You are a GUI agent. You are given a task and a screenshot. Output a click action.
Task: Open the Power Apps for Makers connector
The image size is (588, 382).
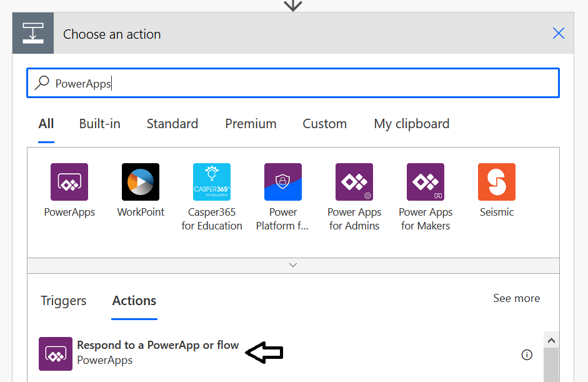[x=425, y=182]
